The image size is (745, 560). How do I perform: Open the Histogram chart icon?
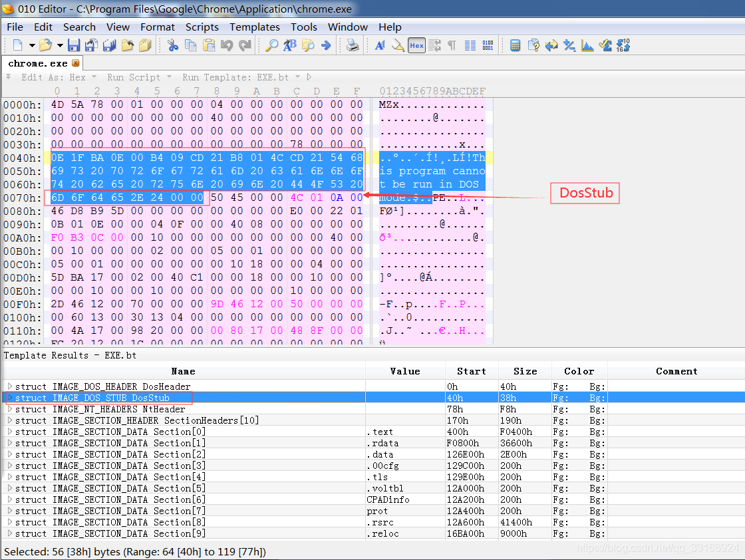[587, 45]
